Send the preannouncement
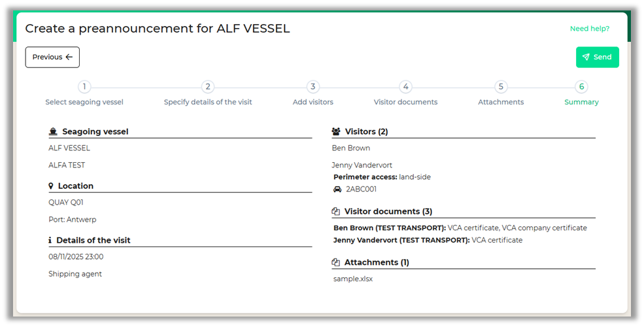This screenshot has height=327, width=644. (597, 57)
